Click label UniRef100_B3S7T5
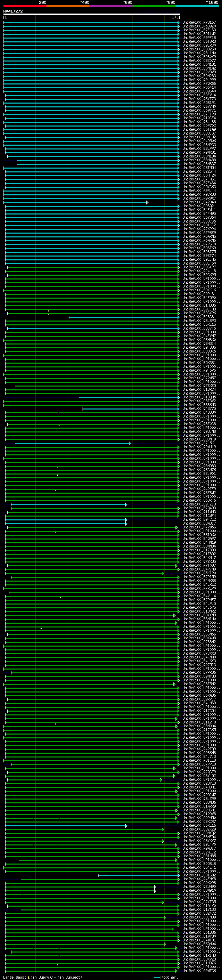The height and width of the screenshot is (980, 222). point(199,328)
